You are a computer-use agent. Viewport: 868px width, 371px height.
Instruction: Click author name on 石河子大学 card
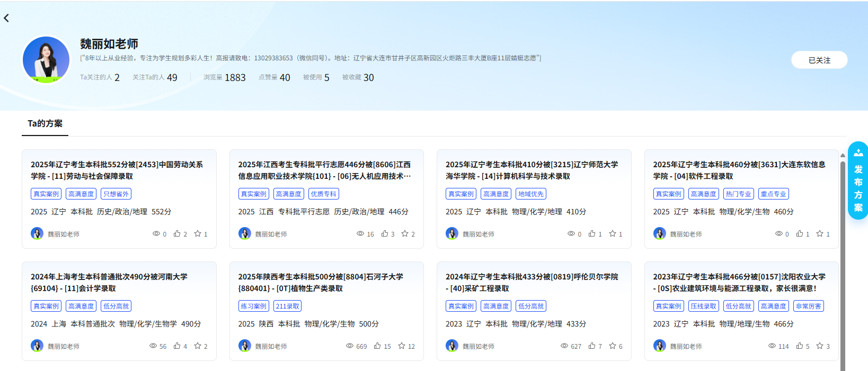[x=271, y=346]
